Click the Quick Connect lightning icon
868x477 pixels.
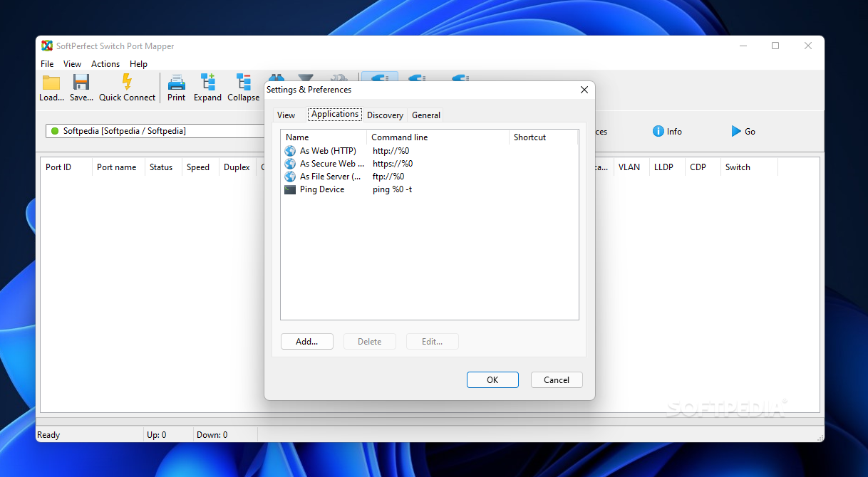point(127,82)
